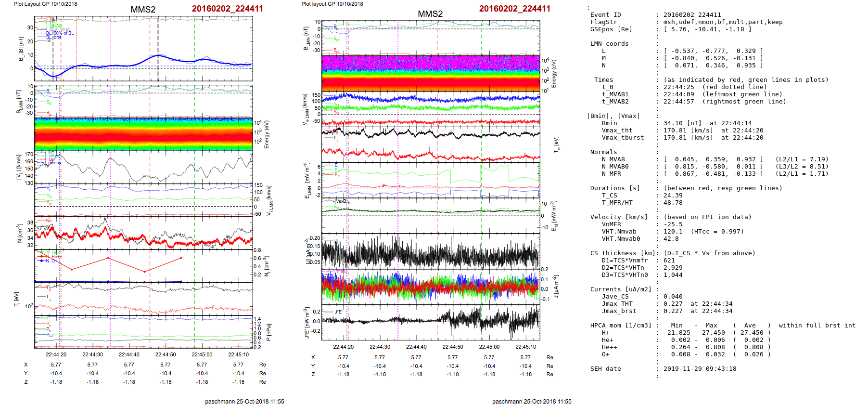Click the paschmann 25-Oct-2018 footer under the left plot
The height and width of the screenshot is (405, 868).
coord(244,401)
